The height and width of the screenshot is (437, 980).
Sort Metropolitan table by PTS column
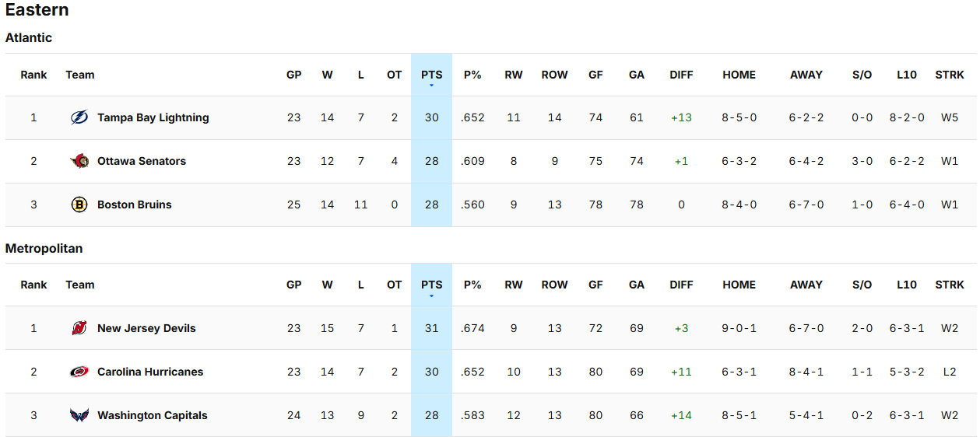[431, 285]
